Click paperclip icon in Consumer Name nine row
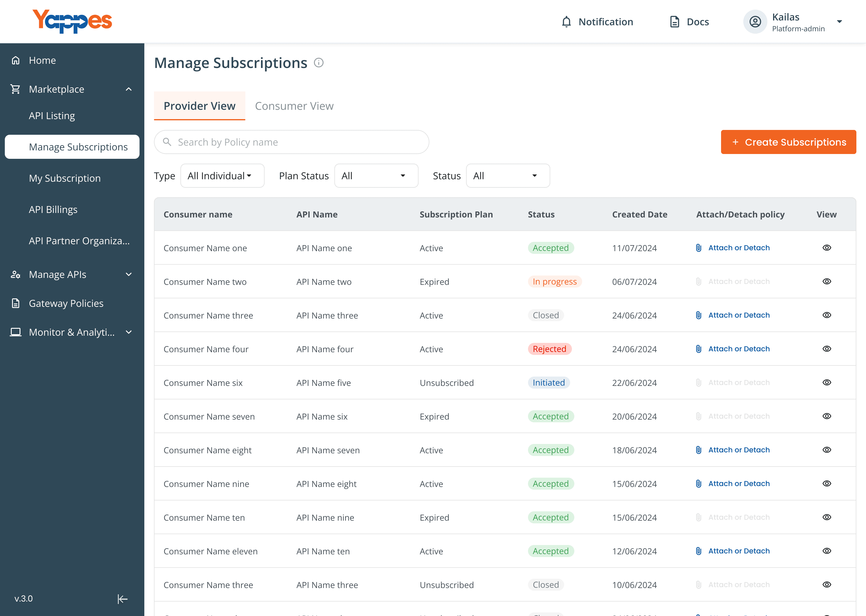866x616 pixels. tap(699, 484)
